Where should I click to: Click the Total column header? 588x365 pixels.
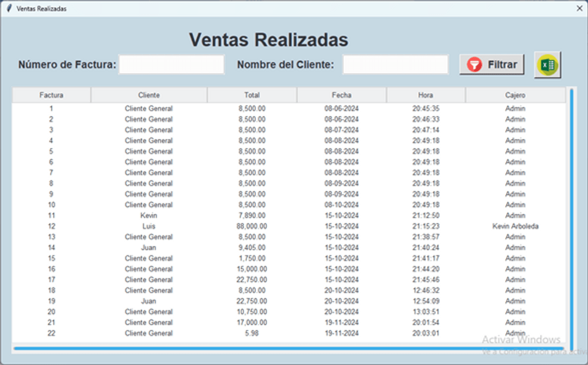[x=252, y=95]
